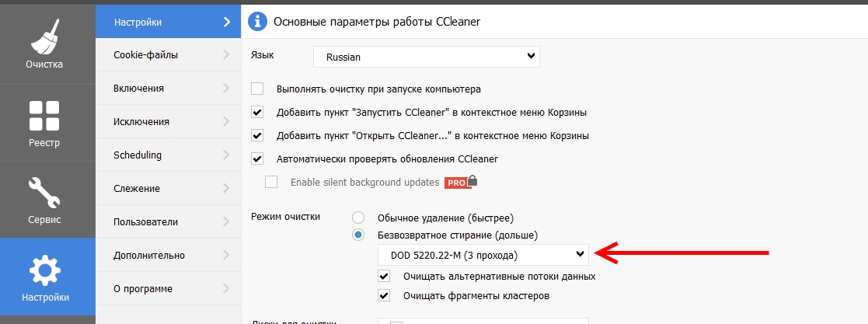Click chevron arrow on Включения row
Image resolution: width=868 pixels, height=324 pixels.
coord(226,88)
